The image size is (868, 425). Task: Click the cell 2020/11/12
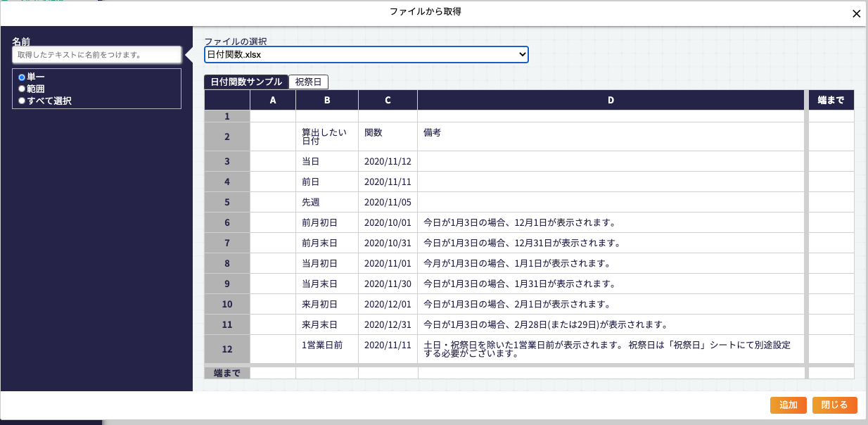[388, 161]
